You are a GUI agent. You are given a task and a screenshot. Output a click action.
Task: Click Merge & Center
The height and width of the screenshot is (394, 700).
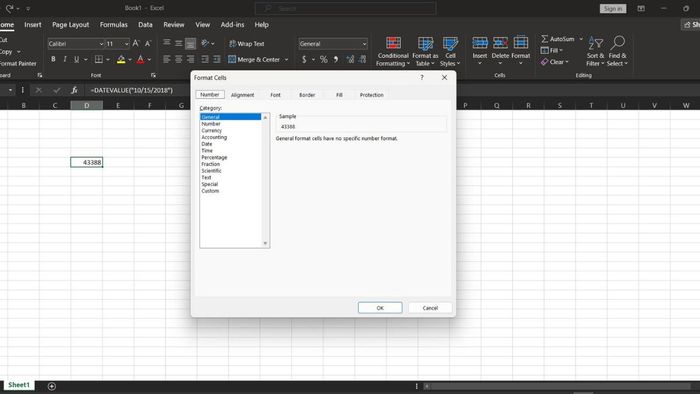pos(254,59)
